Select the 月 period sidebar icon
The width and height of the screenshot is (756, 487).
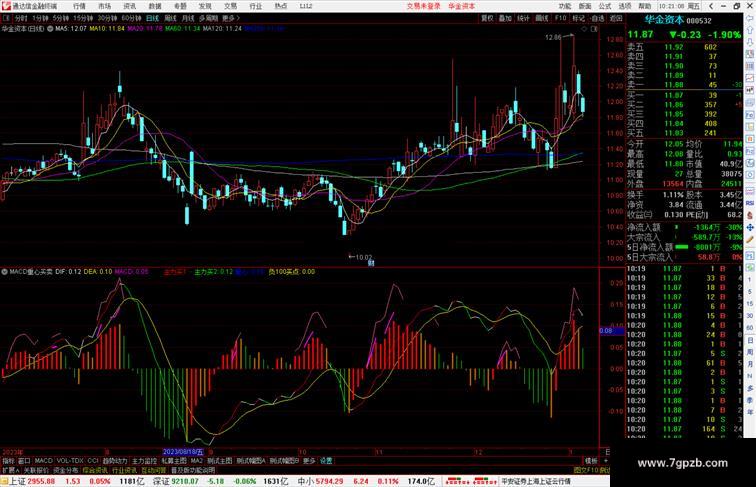coord(750,364)
